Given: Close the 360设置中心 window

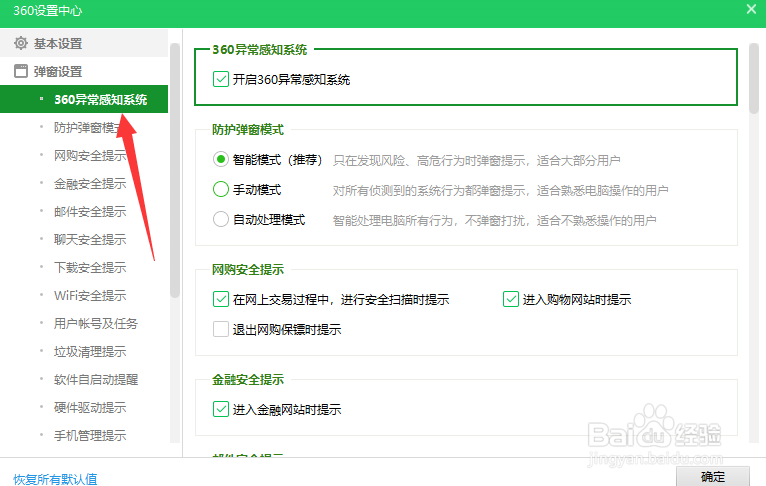Looking at the screenshot, I should coord(751,9).
